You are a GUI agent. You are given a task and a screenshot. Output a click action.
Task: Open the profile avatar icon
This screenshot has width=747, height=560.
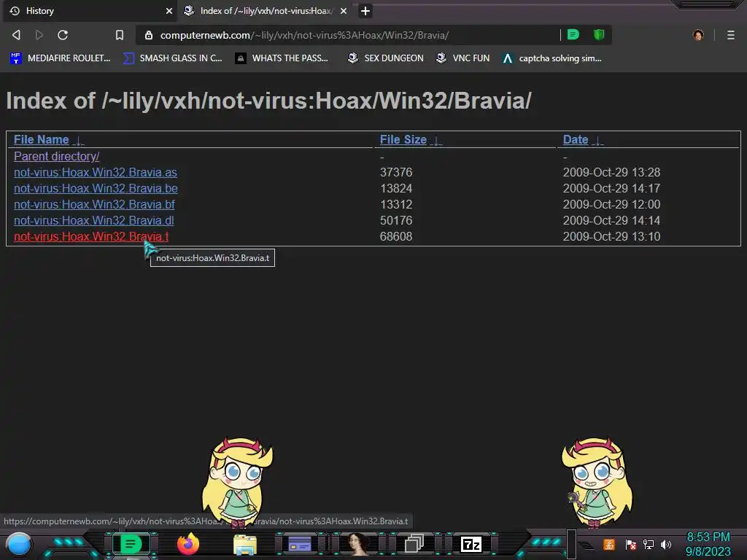click(x=698, y=35)
